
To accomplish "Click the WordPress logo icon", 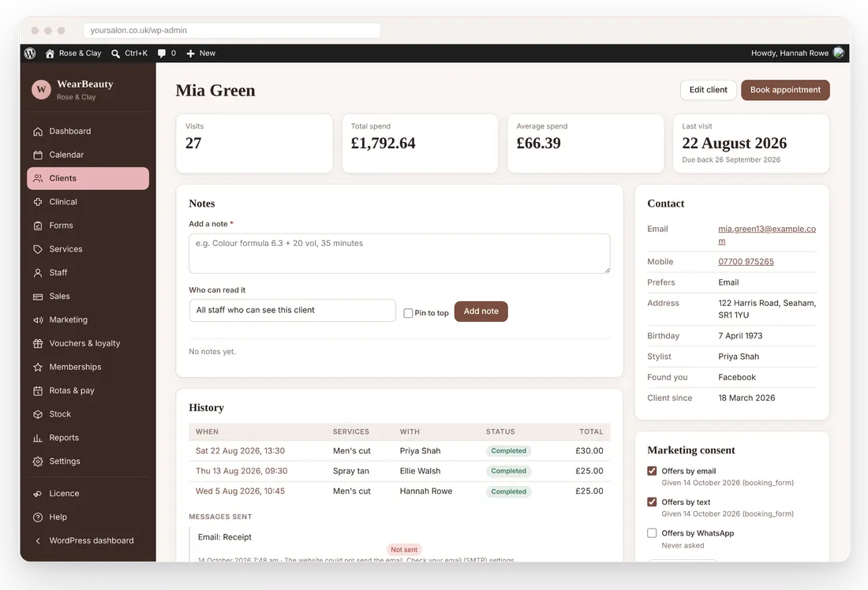I will [30, 53].
